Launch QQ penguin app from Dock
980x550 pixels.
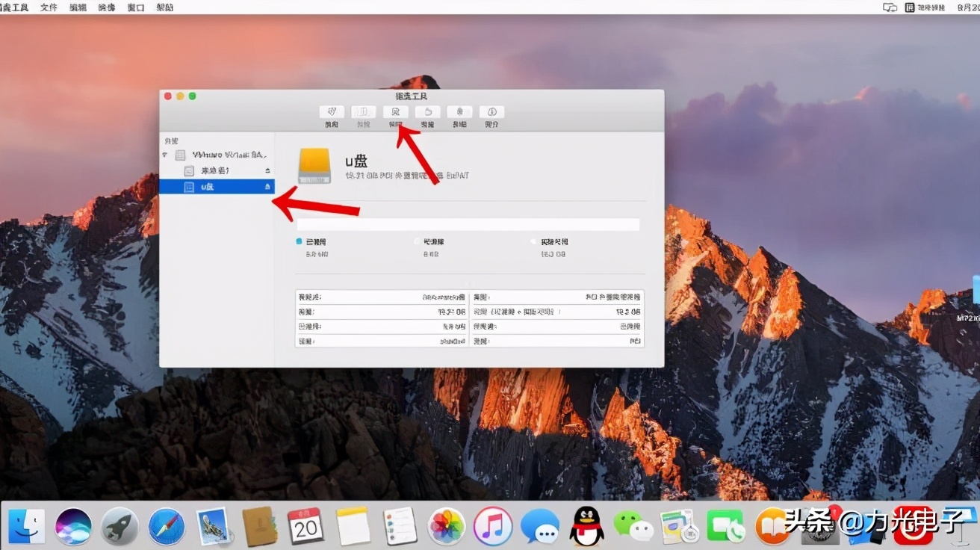pyautogui.click(x=586, y=527)
